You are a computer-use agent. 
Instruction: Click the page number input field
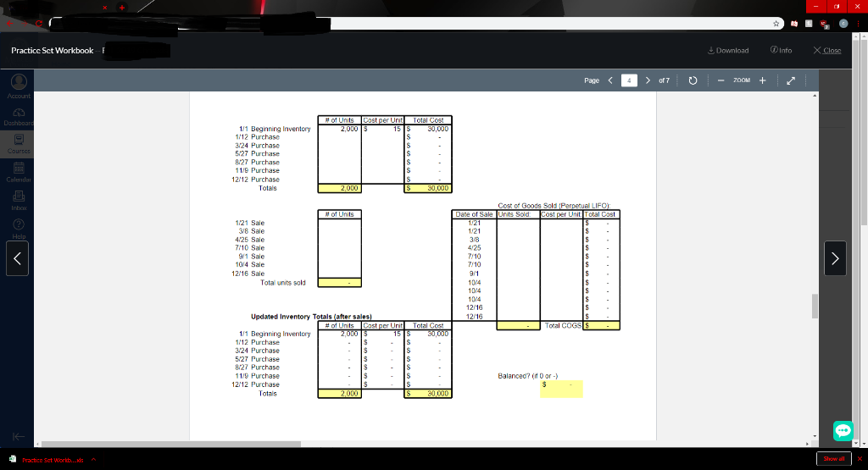coord(629,80)
